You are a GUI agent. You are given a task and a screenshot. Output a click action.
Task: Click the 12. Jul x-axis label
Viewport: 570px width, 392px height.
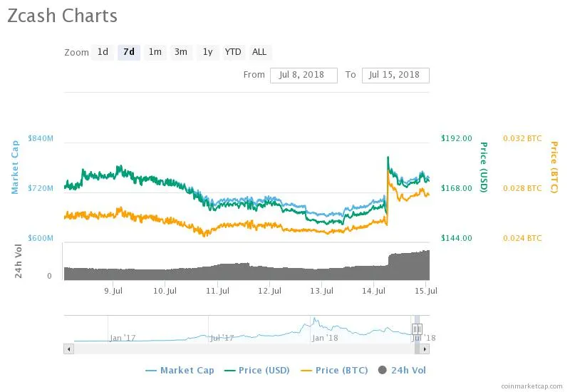pyautogui.click(x=269, y=291)
